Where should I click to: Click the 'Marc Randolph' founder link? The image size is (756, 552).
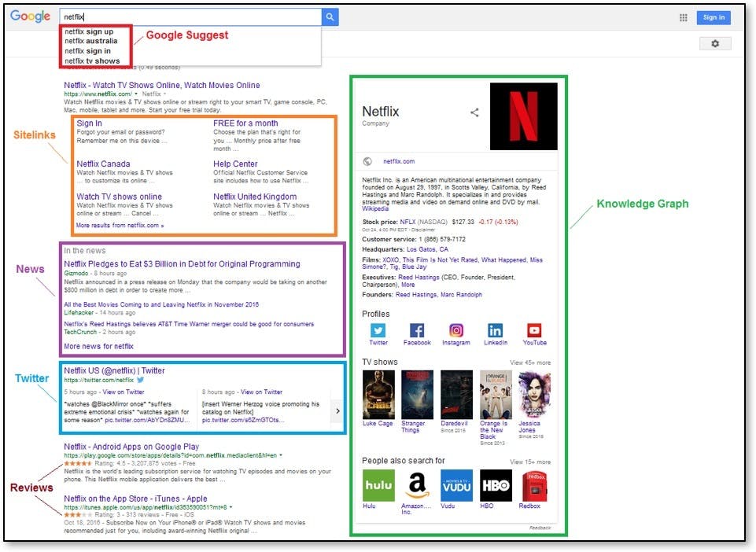461,295
